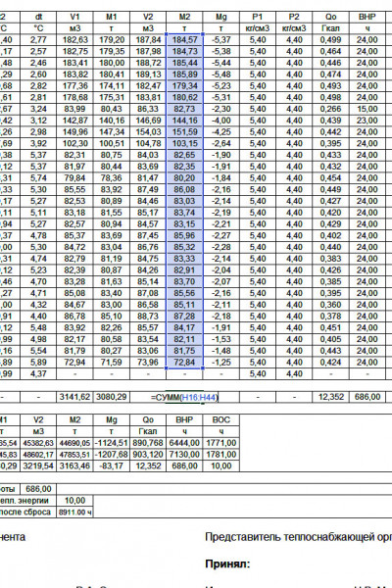Screen dimensions: 392x588
Task: Select the last M2 value 72,84
Action: [184, 363]
